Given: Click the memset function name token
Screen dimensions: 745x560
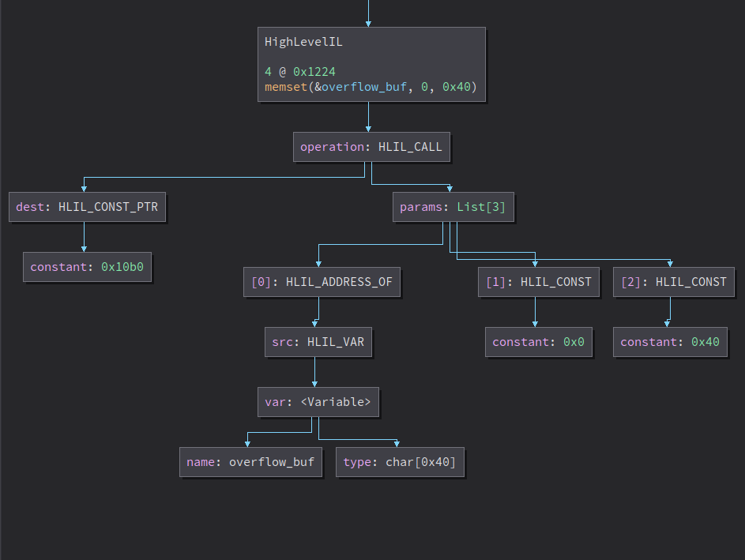Looking at the screenshot, I should coord(284,86).
